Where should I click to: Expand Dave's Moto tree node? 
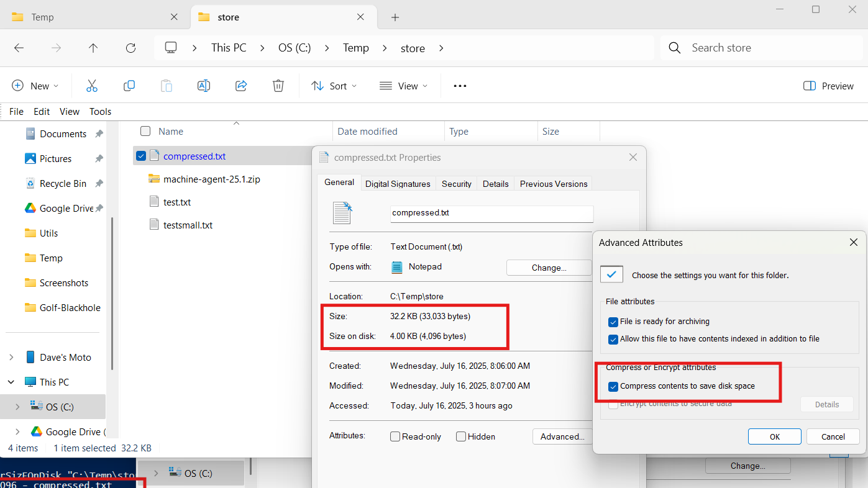[11, 358]
